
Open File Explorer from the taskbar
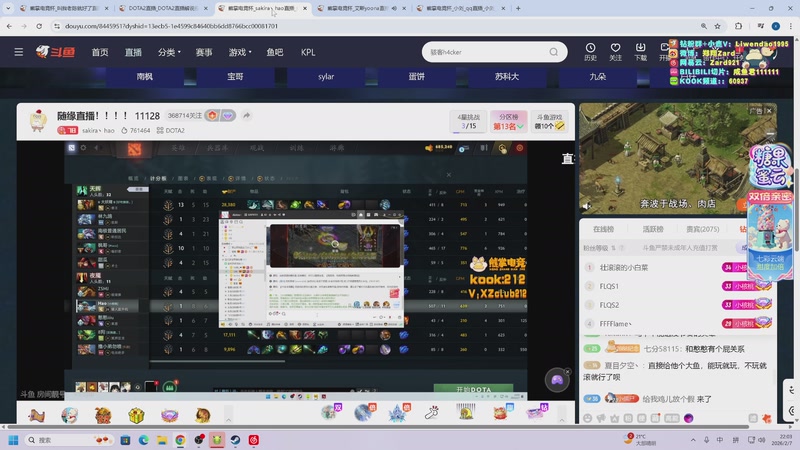(x=162, y=440)
